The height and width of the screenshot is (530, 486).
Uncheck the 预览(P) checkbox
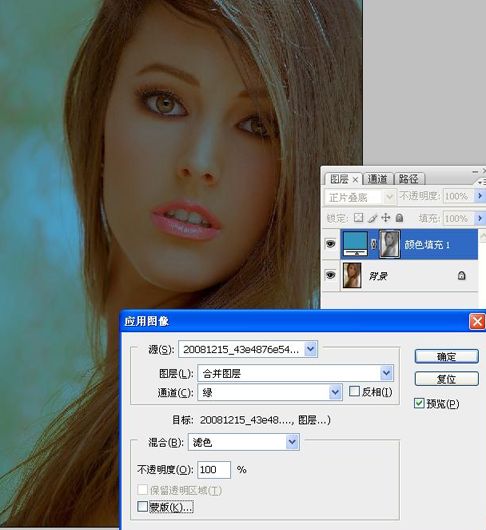[419, 403]
